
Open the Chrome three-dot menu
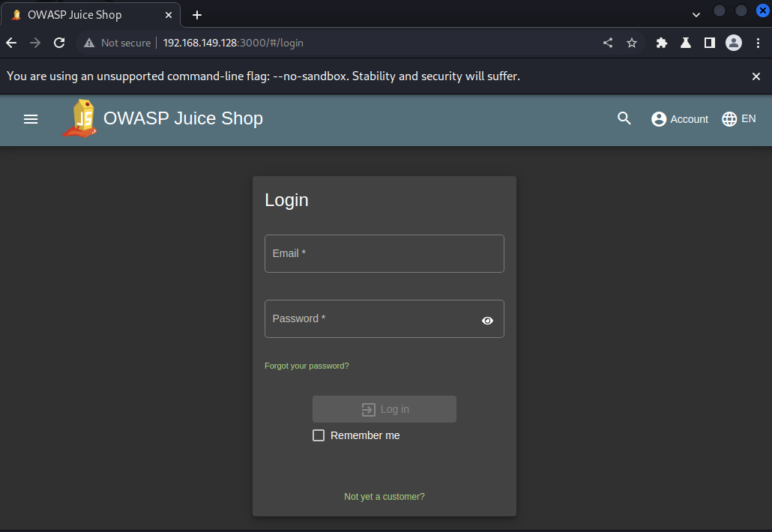(758, 43)
